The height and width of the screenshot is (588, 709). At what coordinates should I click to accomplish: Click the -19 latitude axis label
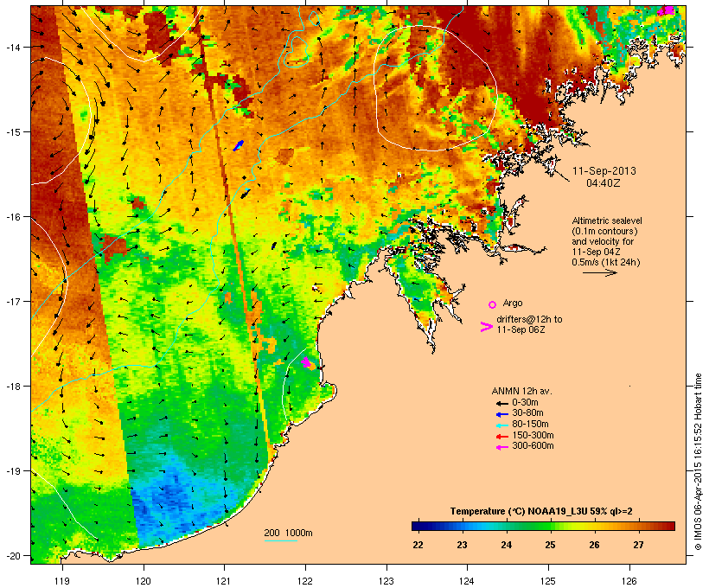[14, 471]
